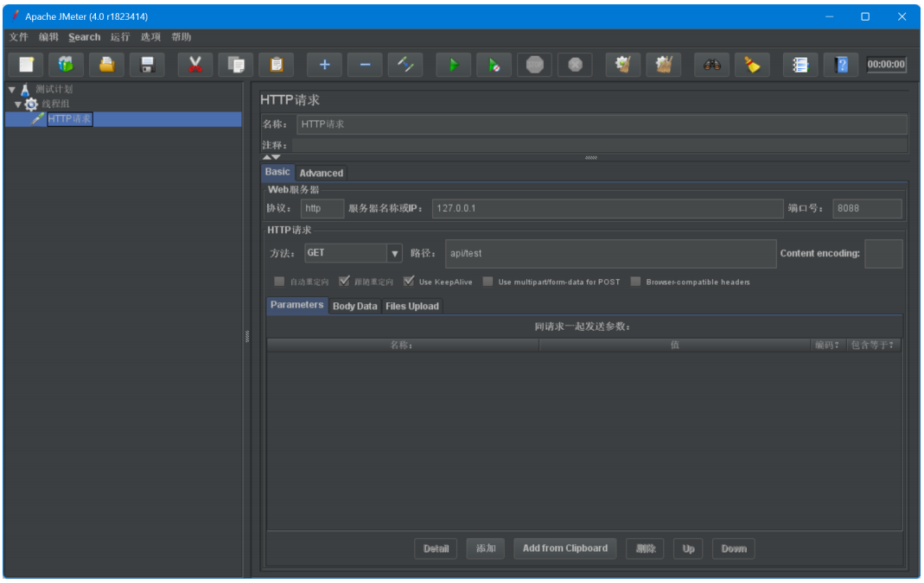Search the tree with binoculars icon
The image size is (924, 583).
click(x=711, y=64)
